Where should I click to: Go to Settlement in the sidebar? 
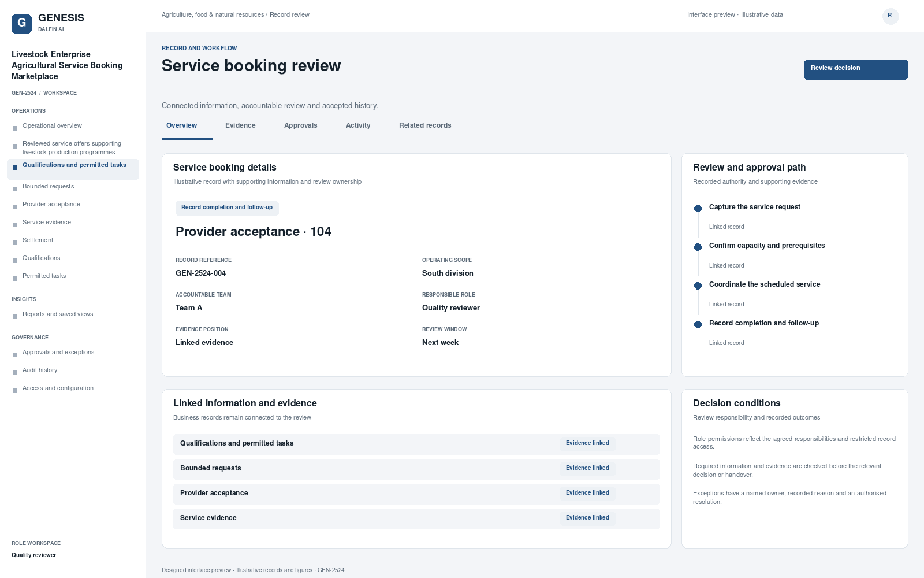tap(73, 240)
